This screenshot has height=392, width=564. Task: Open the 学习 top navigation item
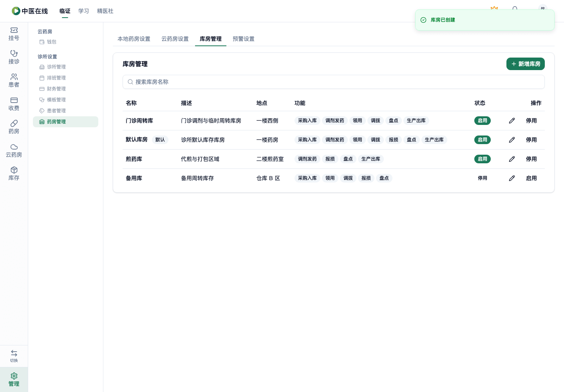[83, 11]
